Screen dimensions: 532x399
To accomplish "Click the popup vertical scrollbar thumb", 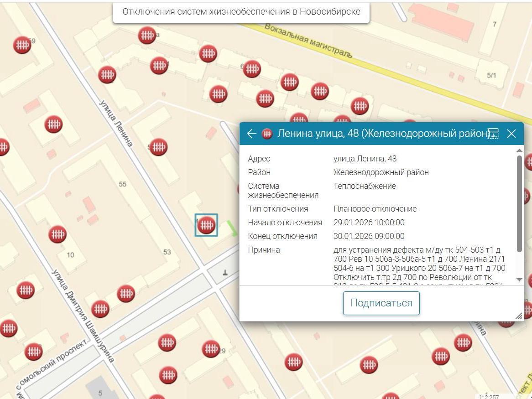I will pyautogui.click(x=519, y=203).
